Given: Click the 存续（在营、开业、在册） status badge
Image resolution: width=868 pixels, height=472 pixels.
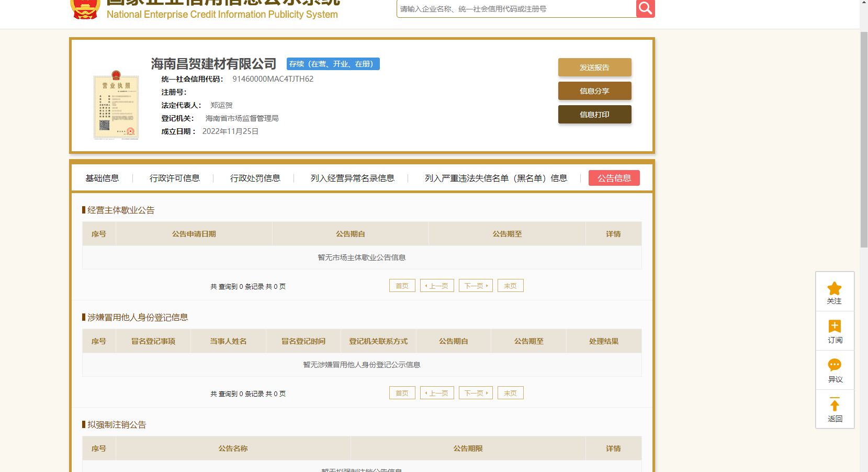Looking at the screenshot, I should pyautogui.click(x=333, y=64).
